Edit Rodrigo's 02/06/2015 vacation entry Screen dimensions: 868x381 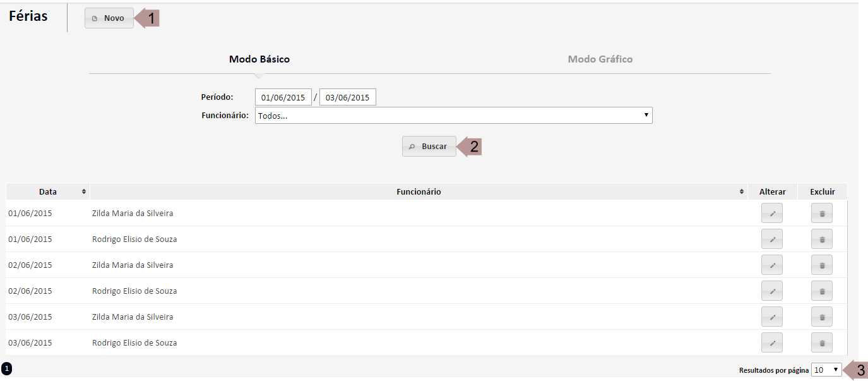coord(771,291)
